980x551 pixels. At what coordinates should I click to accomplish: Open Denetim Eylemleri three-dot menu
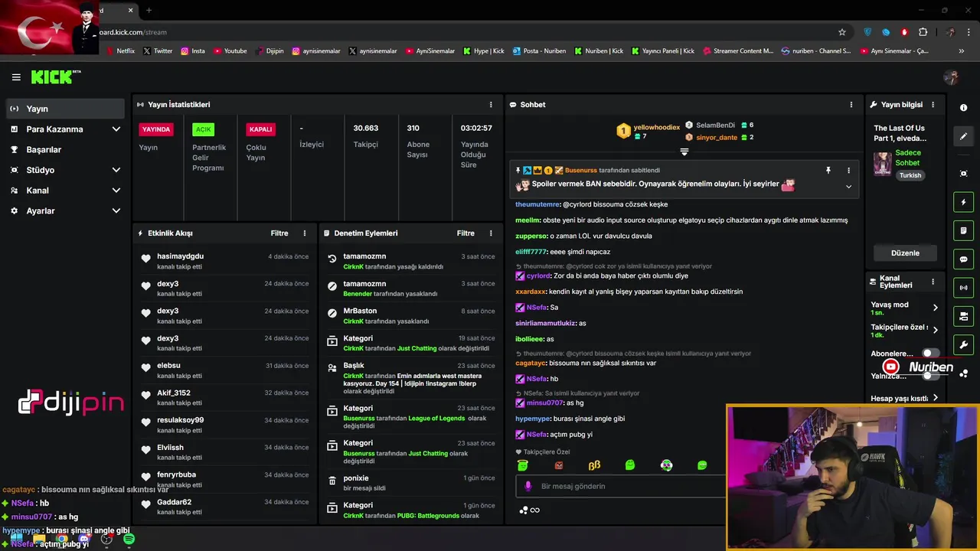[491, 233]
